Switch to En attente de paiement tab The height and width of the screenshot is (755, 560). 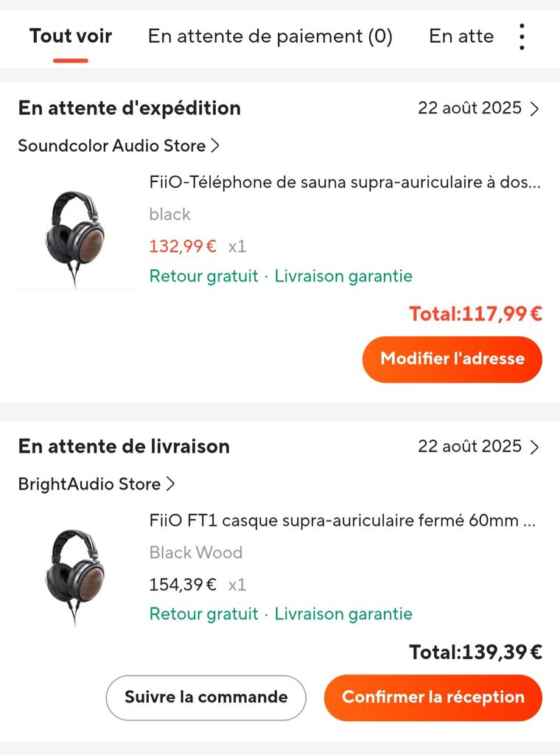tap(270, 35)
